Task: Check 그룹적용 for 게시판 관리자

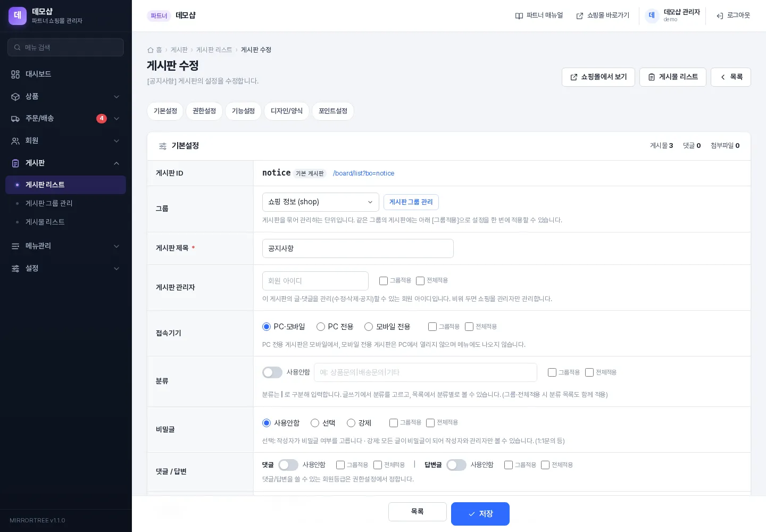Action: (384, 281)
